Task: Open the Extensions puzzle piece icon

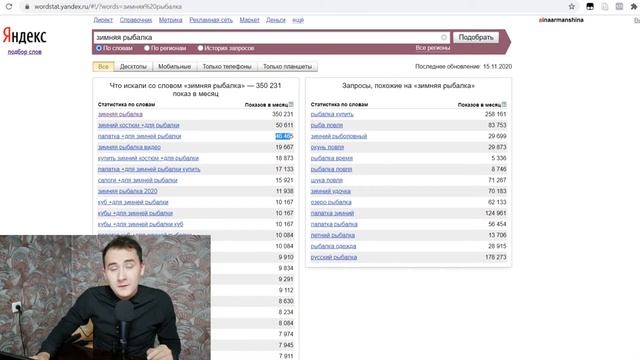Action: point(634,7)
